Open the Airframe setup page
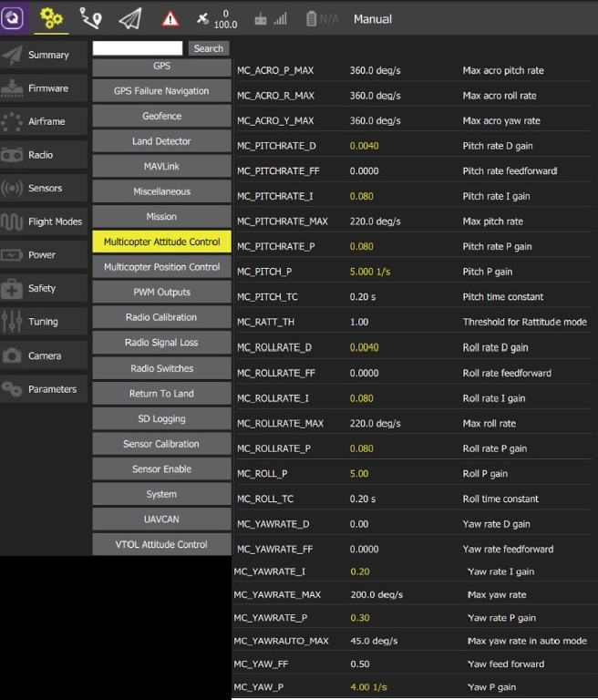This screenshot has width=598, height=700. (x=45, y=121)
